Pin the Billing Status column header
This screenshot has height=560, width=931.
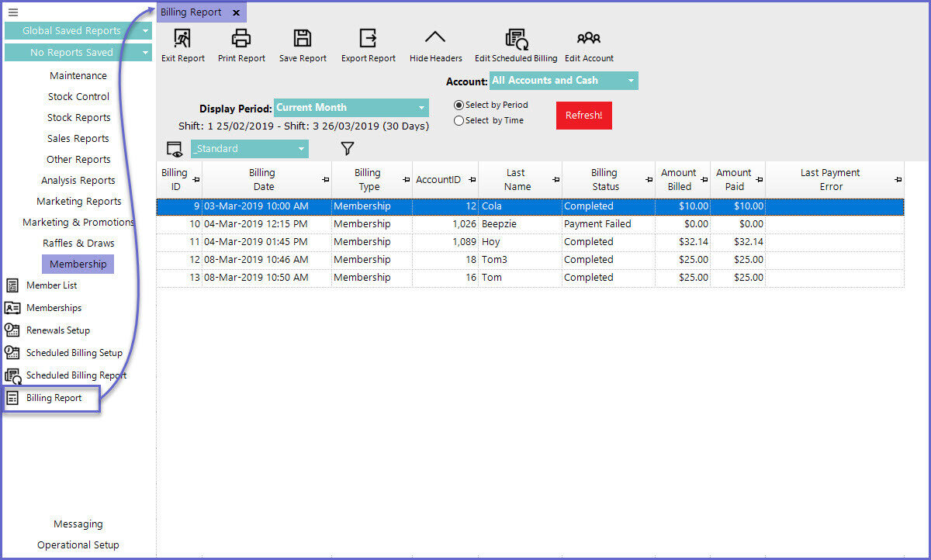click(649, 180)
